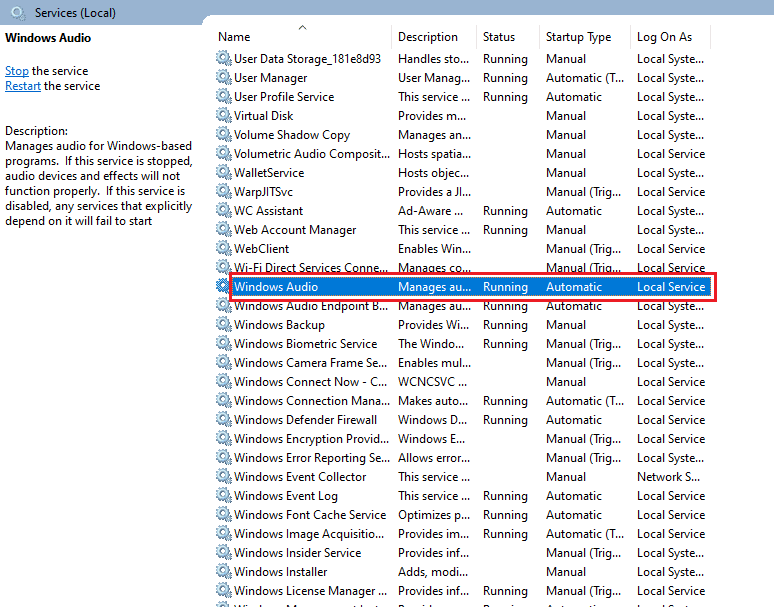Click gear icon beside Windows Backup

[x=224, y=324]
